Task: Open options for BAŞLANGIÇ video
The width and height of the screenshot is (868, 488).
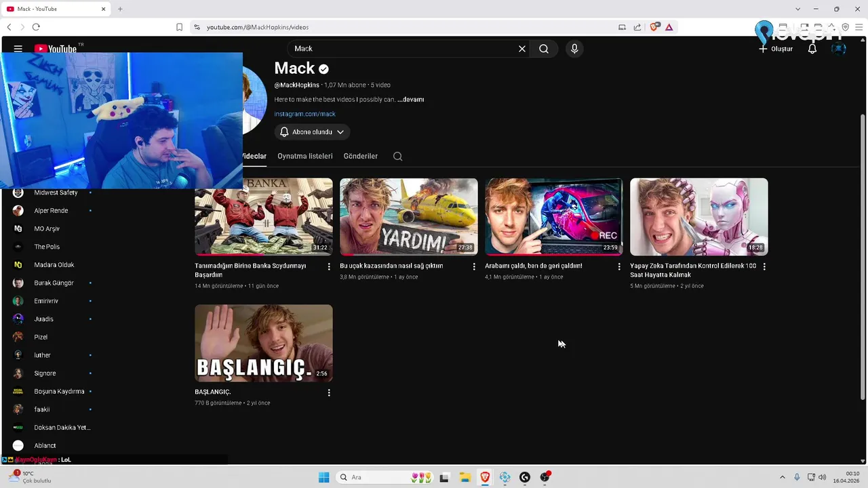Action: tap(329, 392)
